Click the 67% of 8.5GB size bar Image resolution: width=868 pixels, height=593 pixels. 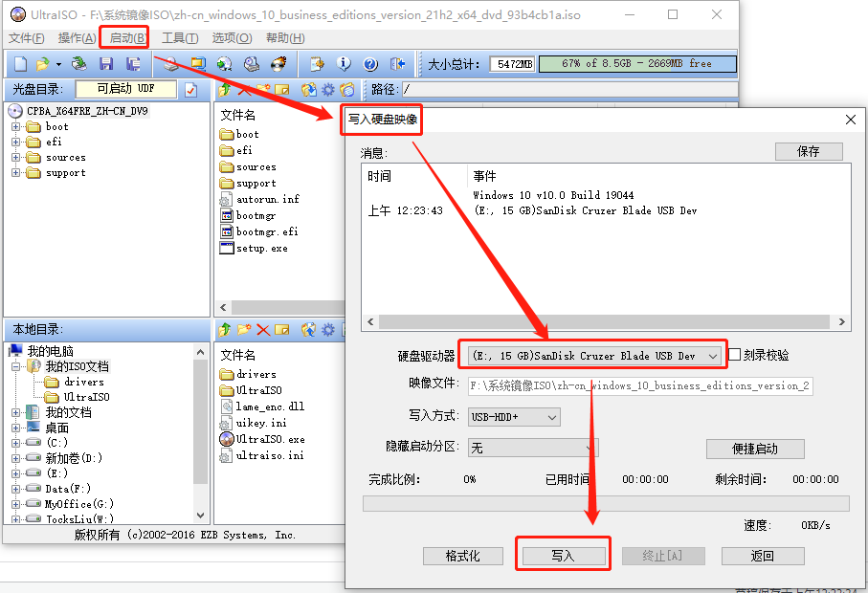(637, 64)
